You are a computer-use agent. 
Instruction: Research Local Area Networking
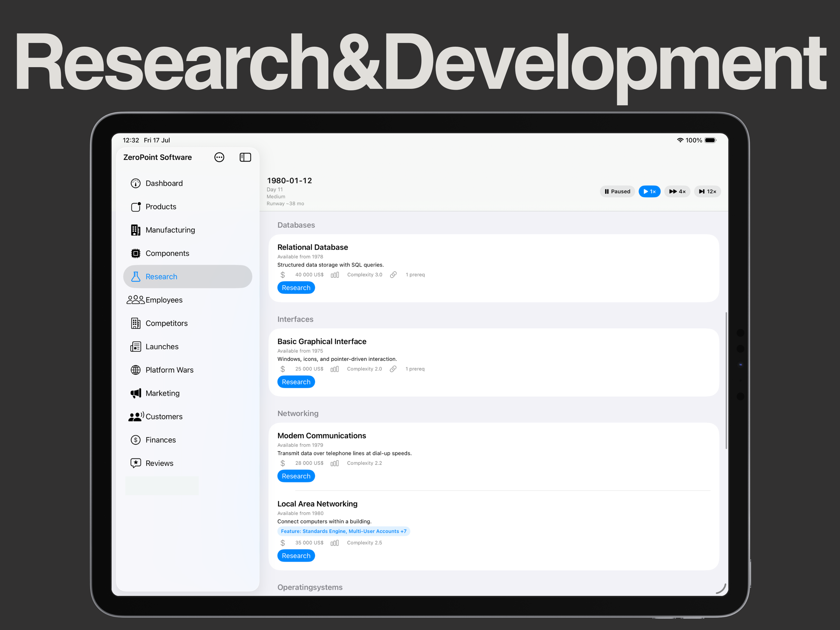[x=296, y=556]
